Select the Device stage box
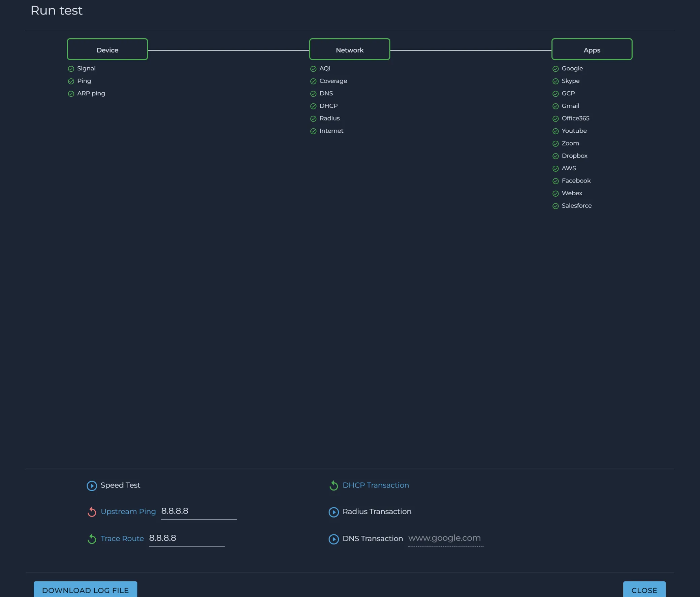Screen dimensions: 700x597 point(107,49)
